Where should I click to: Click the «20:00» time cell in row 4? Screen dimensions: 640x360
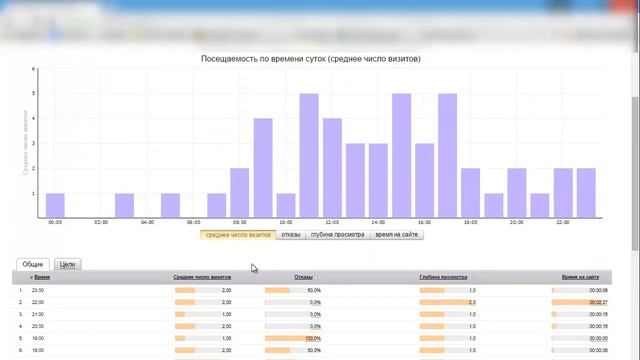[x=38, y=327]
